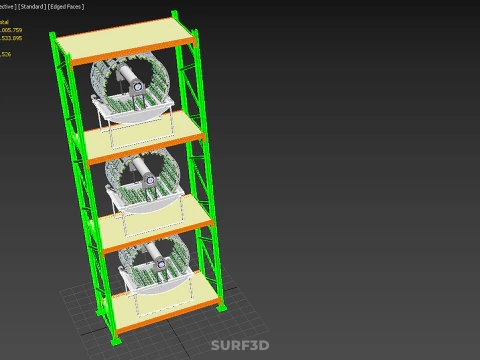This screenshot has width=480, height=360.
Task: Select the topmost cream shelf board
Action: point(124,37)
